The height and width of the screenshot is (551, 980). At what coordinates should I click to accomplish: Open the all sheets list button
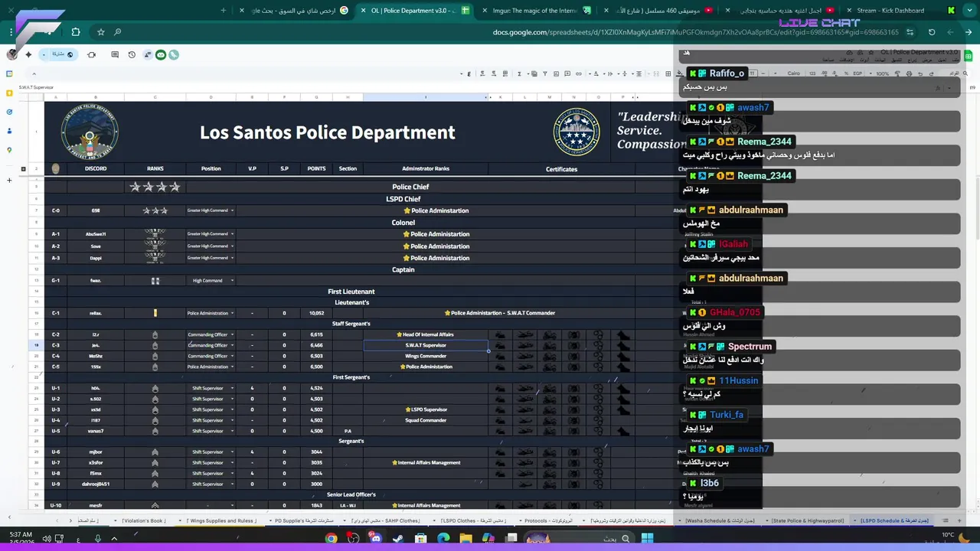point(946,521)
